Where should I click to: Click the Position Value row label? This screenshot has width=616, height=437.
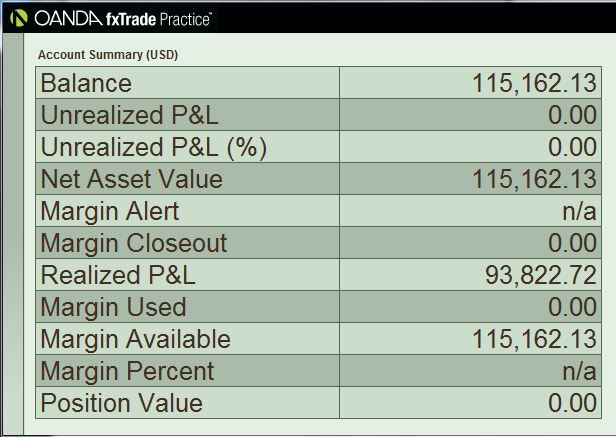121,403
